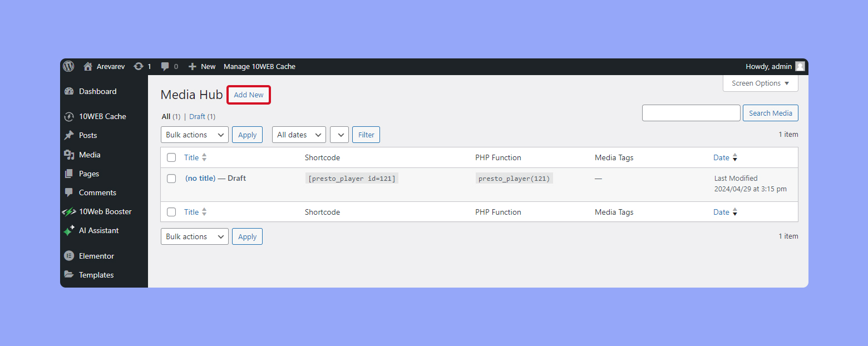Click the WordPress logo icon
Viewport: 868px width, 346px height.
[x=68, y=66]
